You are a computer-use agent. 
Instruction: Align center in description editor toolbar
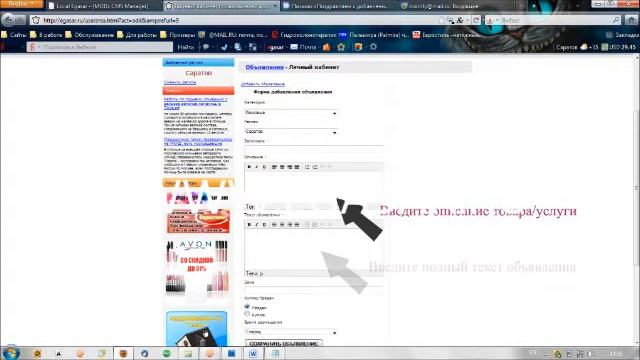point(282,167)
